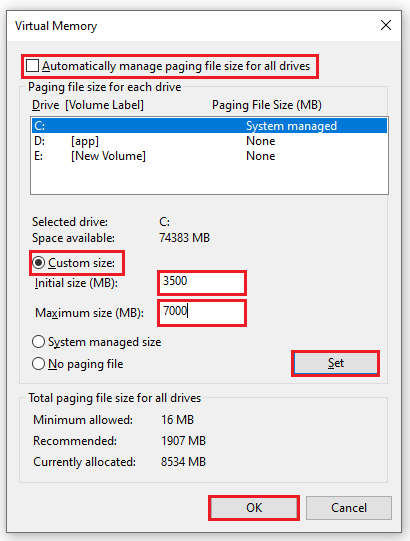Confirm with the OK button

[x=254, y=508]
